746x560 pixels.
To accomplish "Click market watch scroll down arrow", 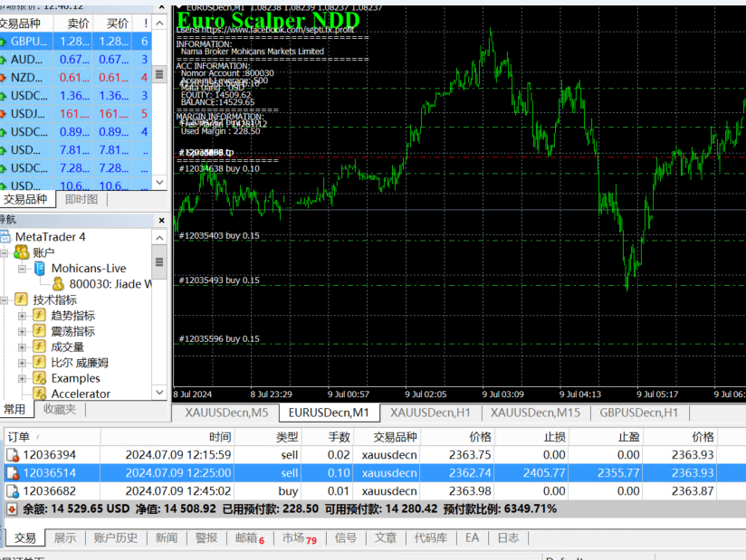I will [160, 182].
